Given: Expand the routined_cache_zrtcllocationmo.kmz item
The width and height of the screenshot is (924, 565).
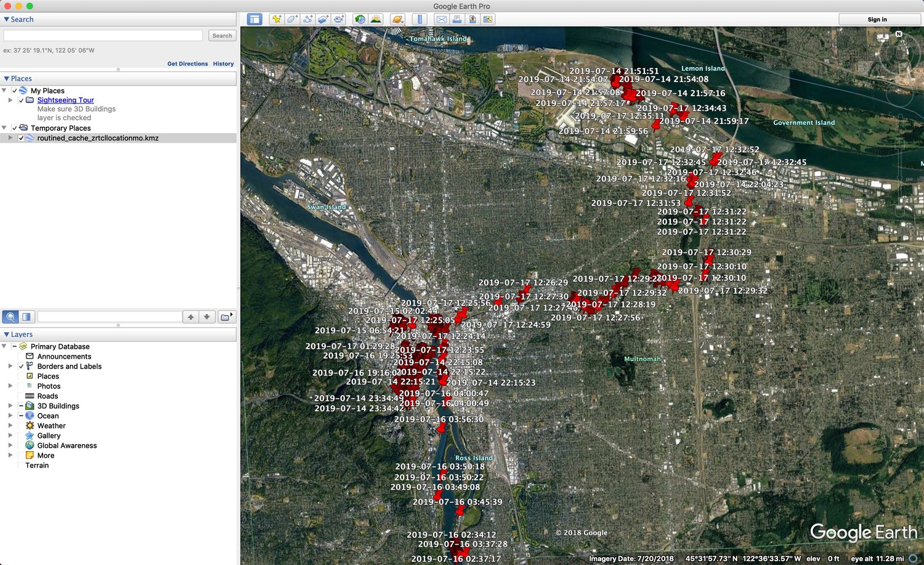Looking at the screenshot, I should pos(10,138).
